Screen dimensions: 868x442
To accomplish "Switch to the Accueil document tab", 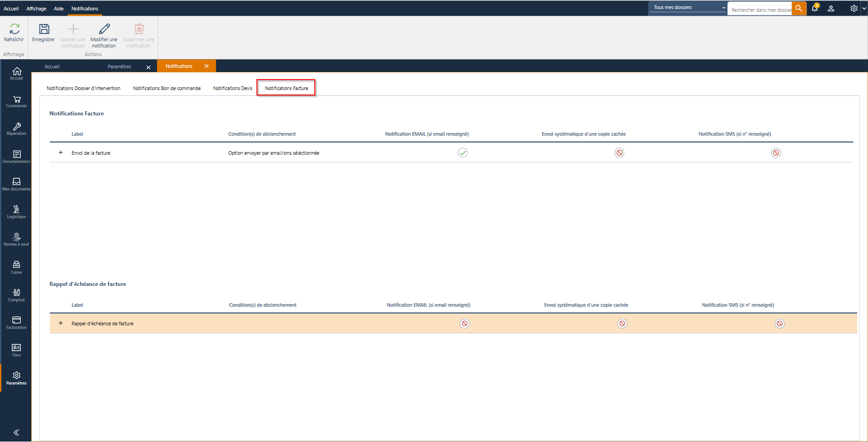I will [52, 67].
